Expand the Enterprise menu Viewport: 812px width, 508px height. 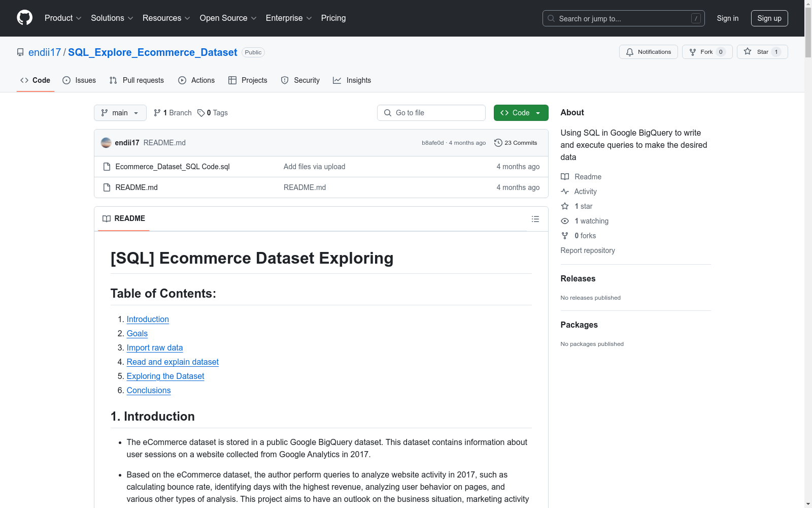click(289, 18)
